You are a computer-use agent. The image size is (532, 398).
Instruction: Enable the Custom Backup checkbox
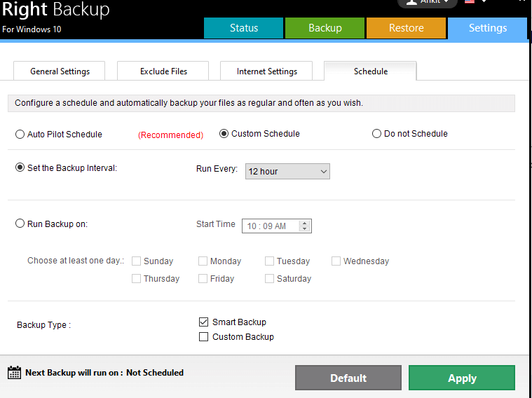coord(204,337)
